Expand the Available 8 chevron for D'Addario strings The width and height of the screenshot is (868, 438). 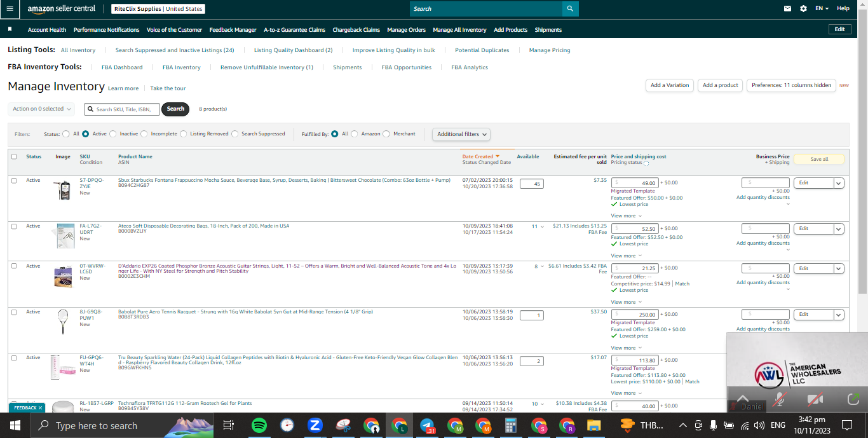pyautogui.click(x=542, y=266)
